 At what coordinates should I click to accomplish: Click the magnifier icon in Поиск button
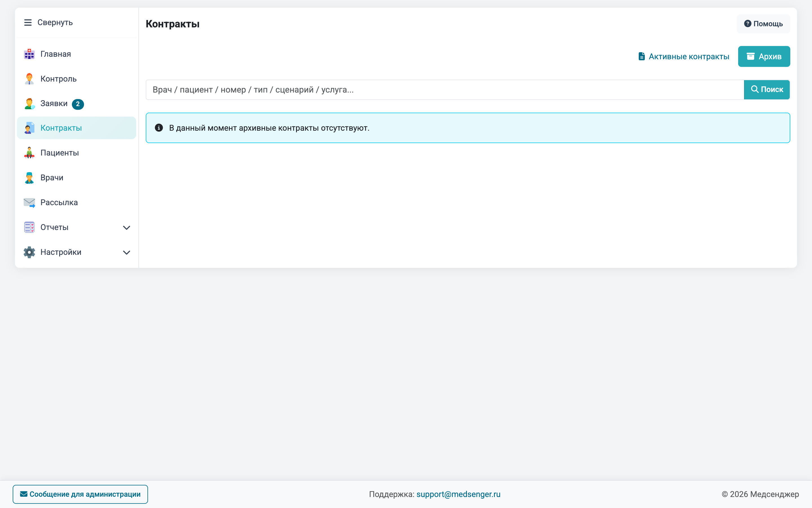(x=754, y=89)
